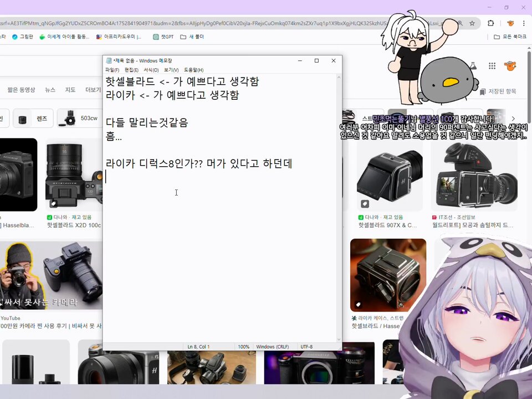Click the IT조선 - 조선일보 source link
532x399 pixels.
point(454,217)
